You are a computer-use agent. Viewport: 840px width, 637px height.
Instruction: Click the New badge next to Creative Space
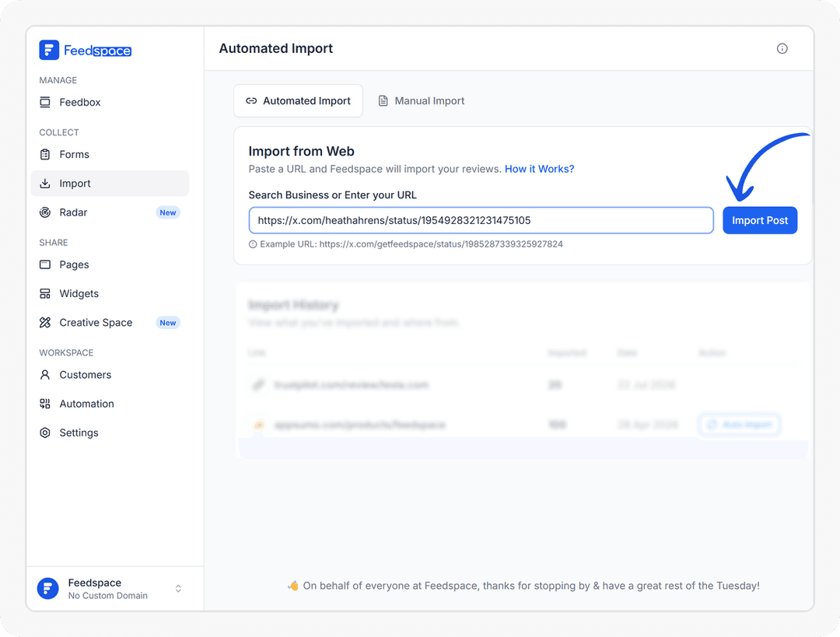pos(168,323)
